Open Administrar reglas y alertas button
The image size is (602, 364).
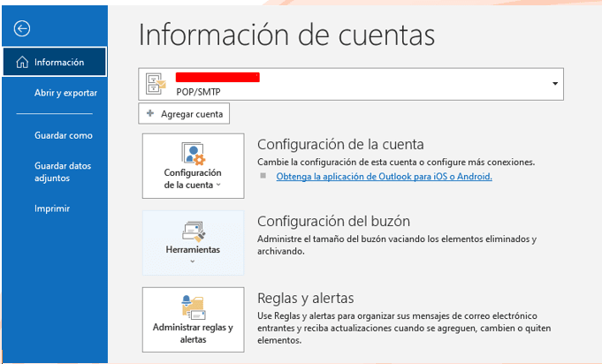193,320
